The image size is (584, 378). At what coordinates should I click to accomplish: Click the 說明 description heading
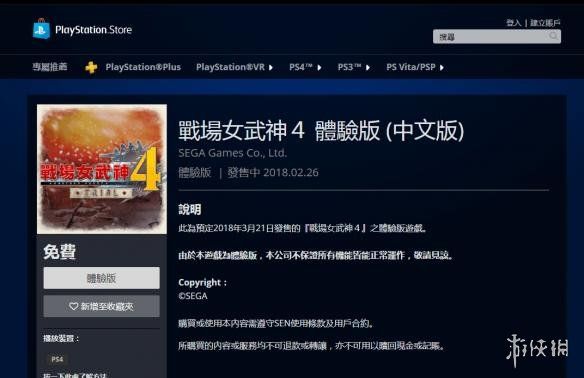(x=190, y=209)
